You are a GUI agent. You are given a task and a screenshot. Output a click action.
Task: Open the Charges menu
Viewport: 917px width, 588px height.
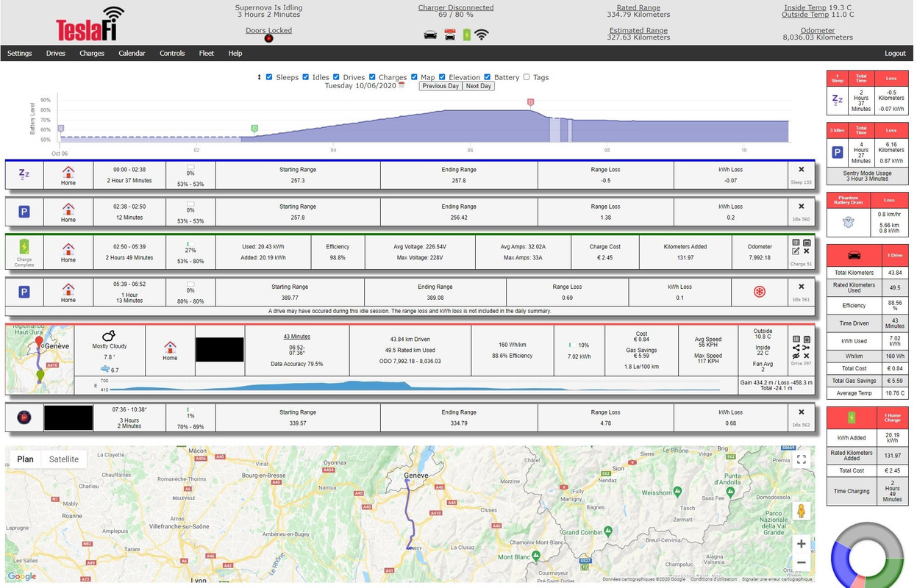pos(92,54)
